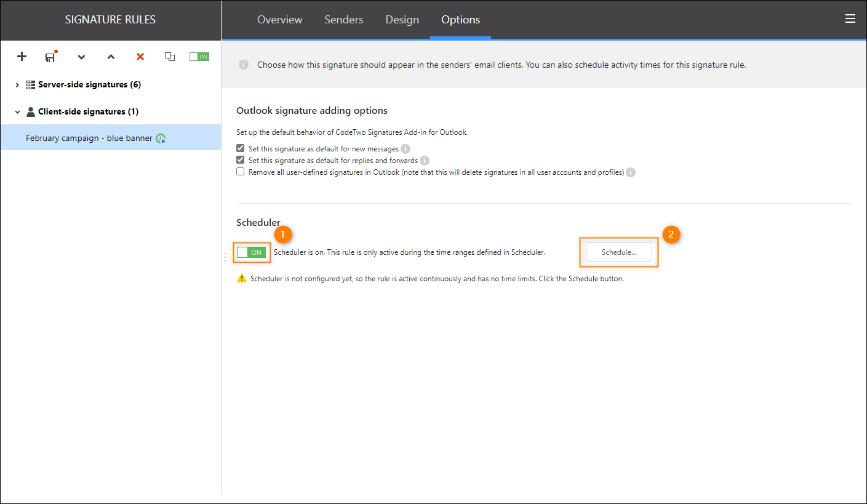Toggle the rule ON switch in the toolbar
This screenshot has height=504, width=867.
pyautogui.click(x=199, y=55)
